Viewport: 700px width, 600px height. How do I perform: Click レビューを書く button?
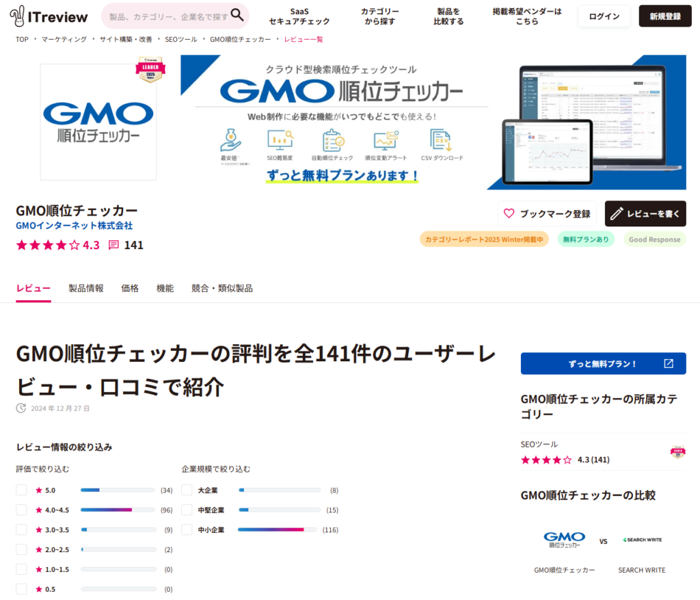645,213
